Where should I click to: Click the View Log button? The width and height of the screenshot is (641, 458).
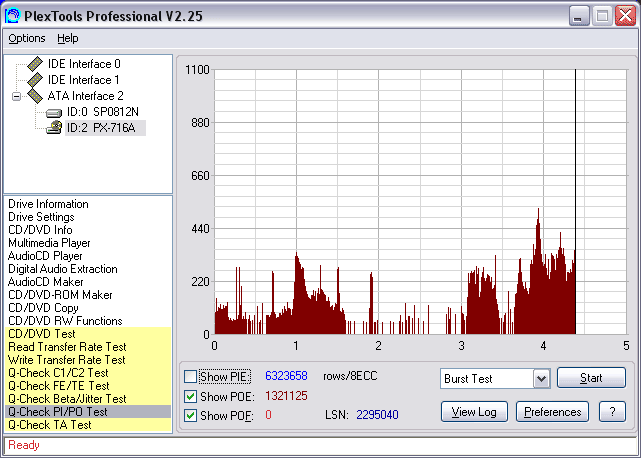pyautogui.click(x=474, y=411)
